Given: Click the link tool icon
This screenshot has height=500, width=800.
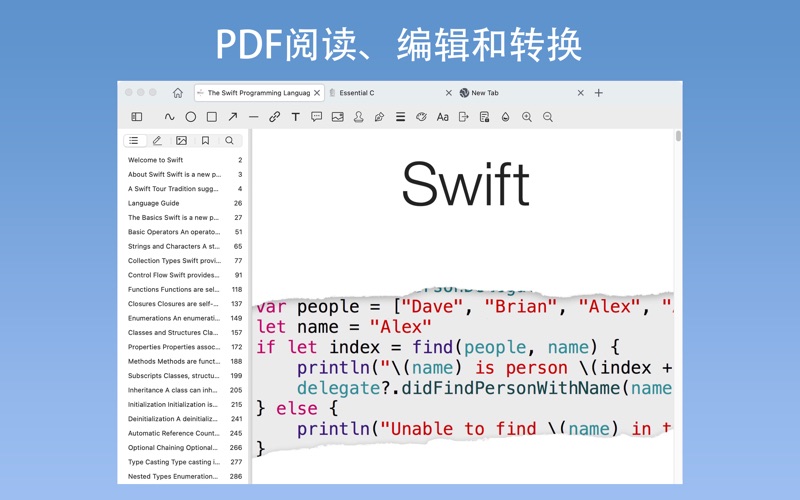Looking at the screenshot, I should pos(274,117).
